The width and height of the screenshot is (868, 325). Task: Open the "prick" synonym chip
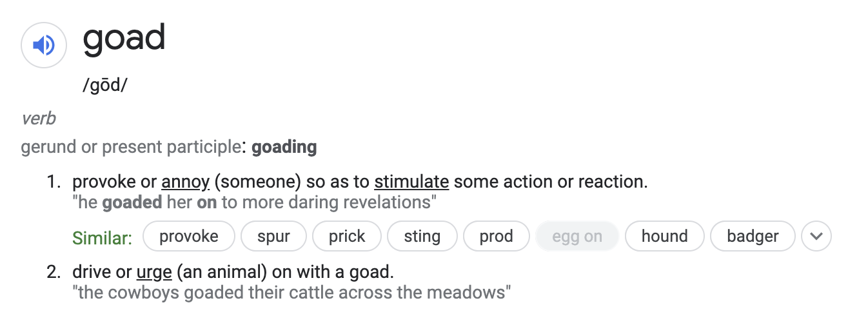347,237
